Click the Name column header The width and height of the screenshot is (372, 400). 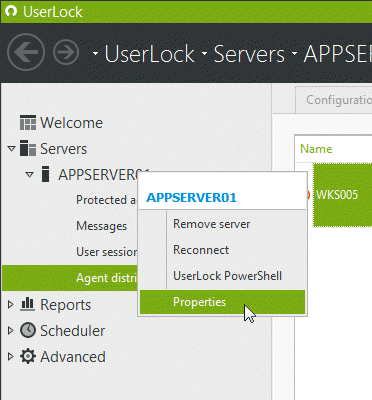pos(316,149)
